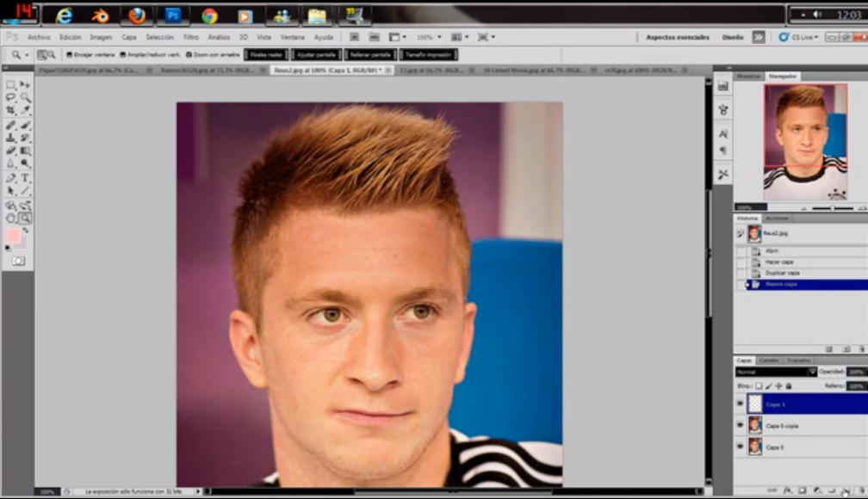This screenshot has width=868, height=499.
Task: Click the pink foreground color swatch
Action: click(13, 236)
